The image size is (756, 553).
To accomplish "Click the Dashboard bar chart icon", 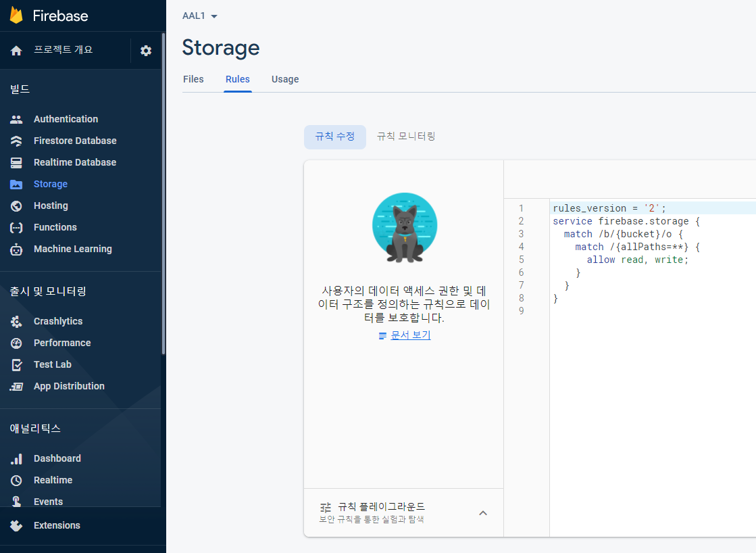I will (x=16, y=459).
